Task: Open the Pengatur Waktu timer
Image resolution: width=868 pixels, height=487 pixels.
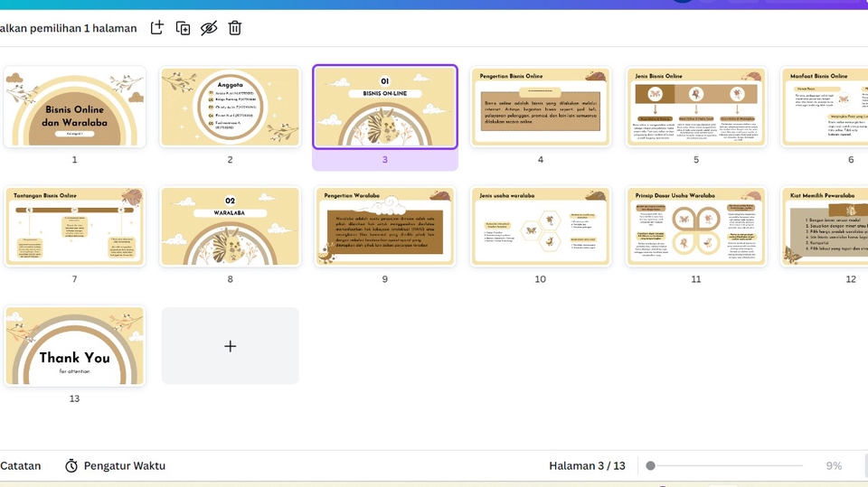Action: click(115, 465)
